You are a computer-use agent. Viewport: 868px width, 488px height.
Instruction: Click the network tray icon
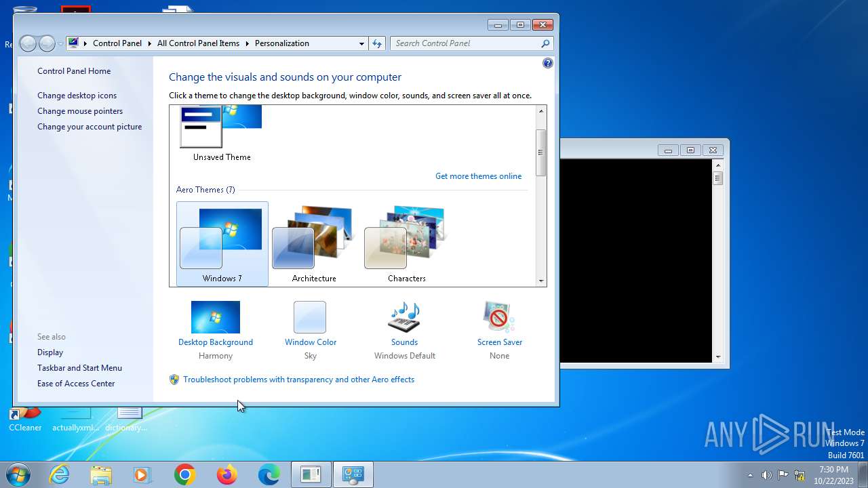click(800, 475)
